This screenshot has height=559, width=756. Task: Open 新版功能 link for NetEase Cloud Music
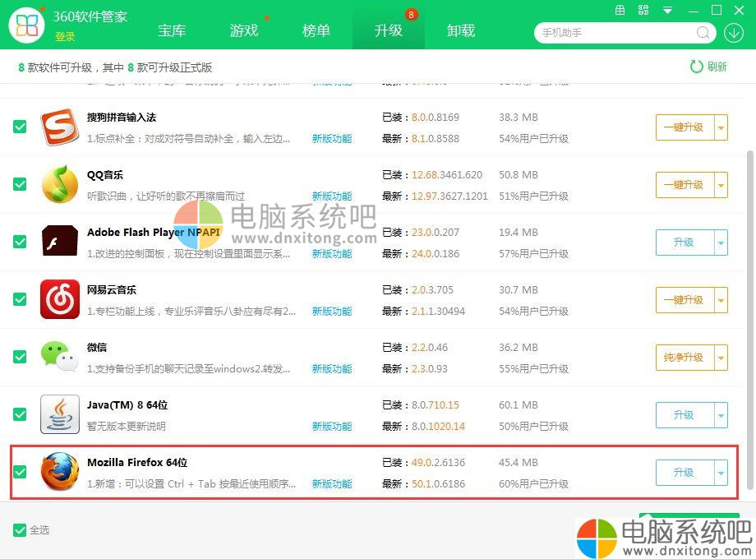[x=332, y=311]
